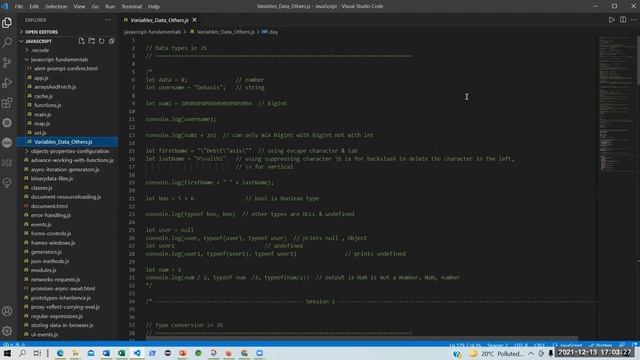Open alert-prompt-confirm.html file

click(66, 69)
